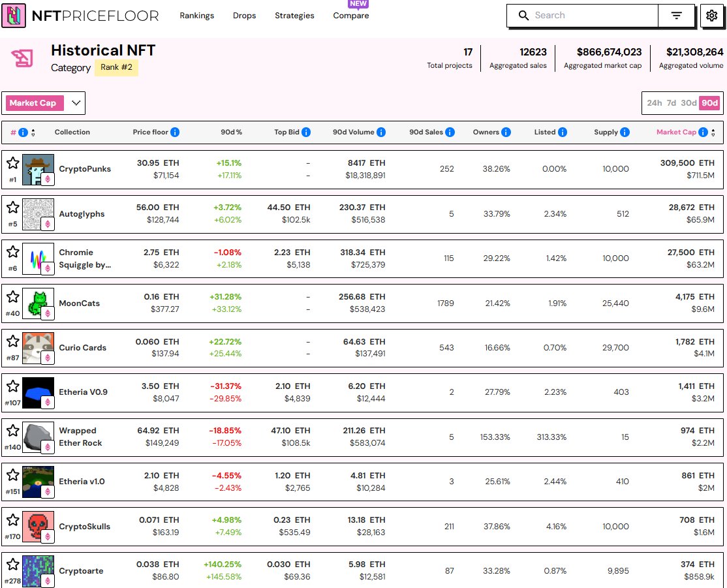This screenshot has height=588, width=727.
Task: Select the 90d timeframe
Action: 709,103
